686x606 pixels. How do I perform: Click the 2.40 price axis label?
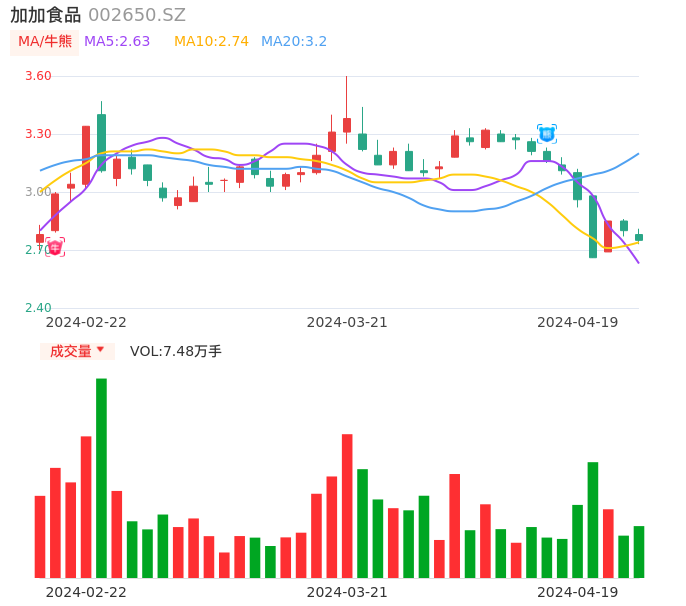[37, 308]
